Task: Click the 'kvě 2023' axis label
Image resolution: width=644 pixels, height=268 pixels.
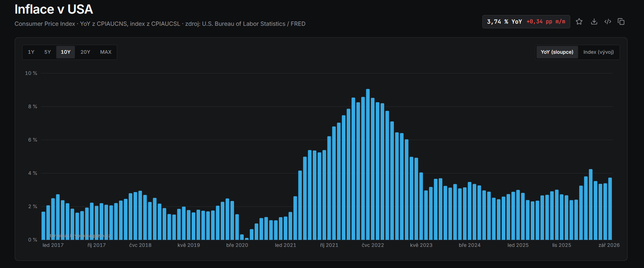Action: point(421,245)
